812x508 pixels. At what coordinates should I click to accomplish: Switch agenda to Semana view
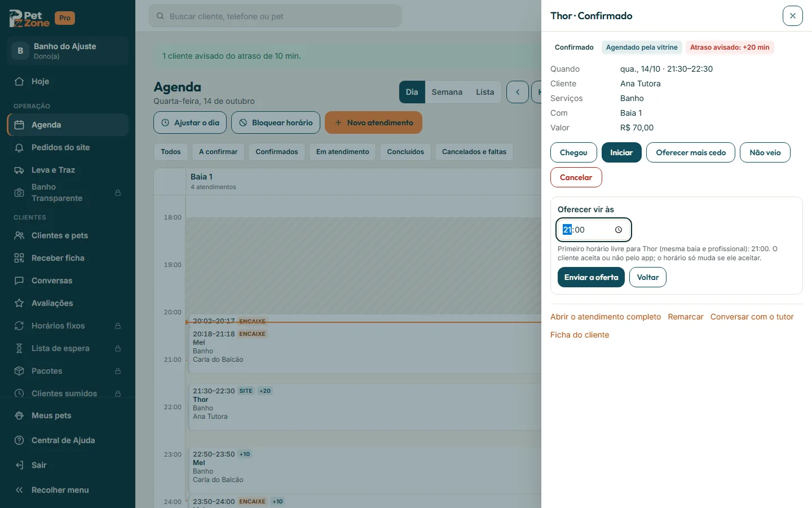[447, 92]
